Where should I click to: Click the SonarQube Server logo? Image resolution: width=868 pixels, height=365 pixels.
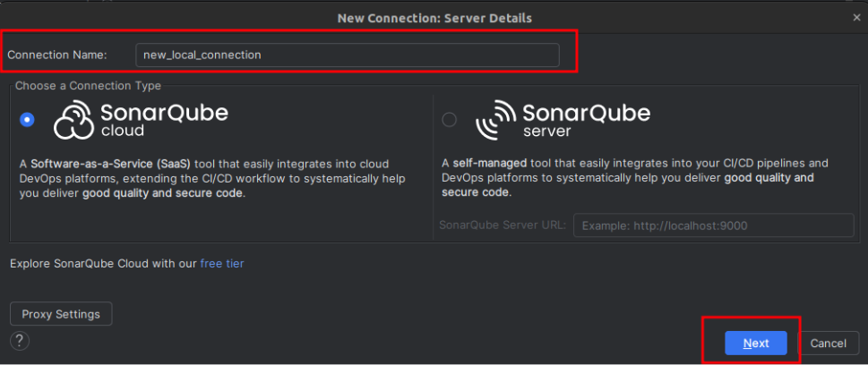point(563,120)
